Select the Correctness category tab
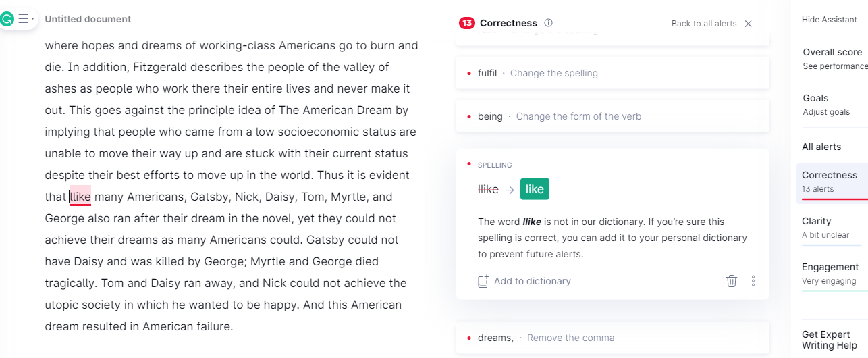This screenshot has height=358, width=868. (832, 182)
